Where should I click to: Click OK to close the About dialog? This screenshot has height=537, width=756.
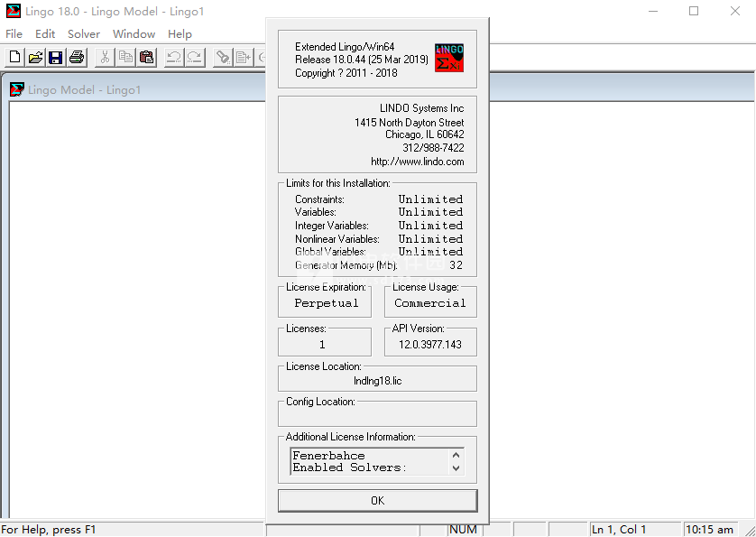377,500
